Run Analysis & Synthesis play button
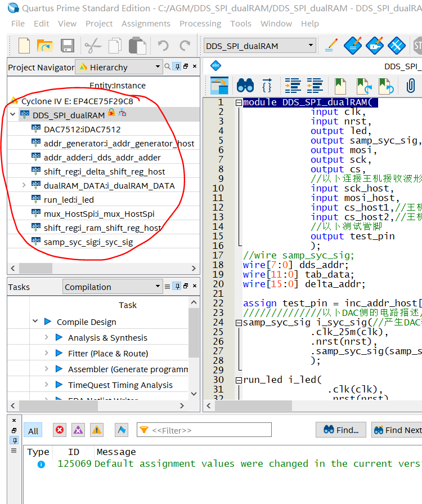422x504 pixels. (x=59, y=337)
